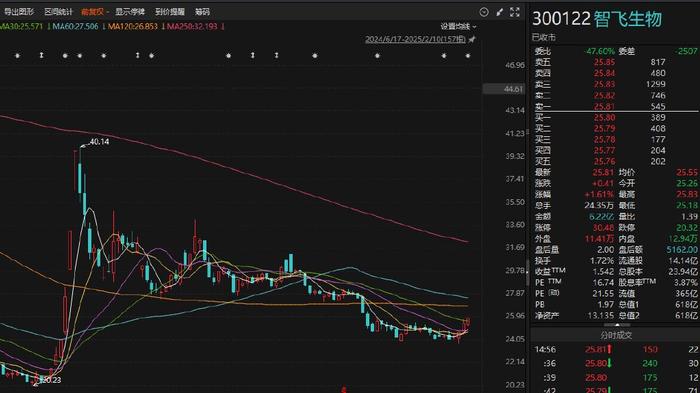Image resolution: width=700 pixels, height=393 pixels.
Task: Expand the 设置均线 moving average settings
Action: (x=458, y=27)
